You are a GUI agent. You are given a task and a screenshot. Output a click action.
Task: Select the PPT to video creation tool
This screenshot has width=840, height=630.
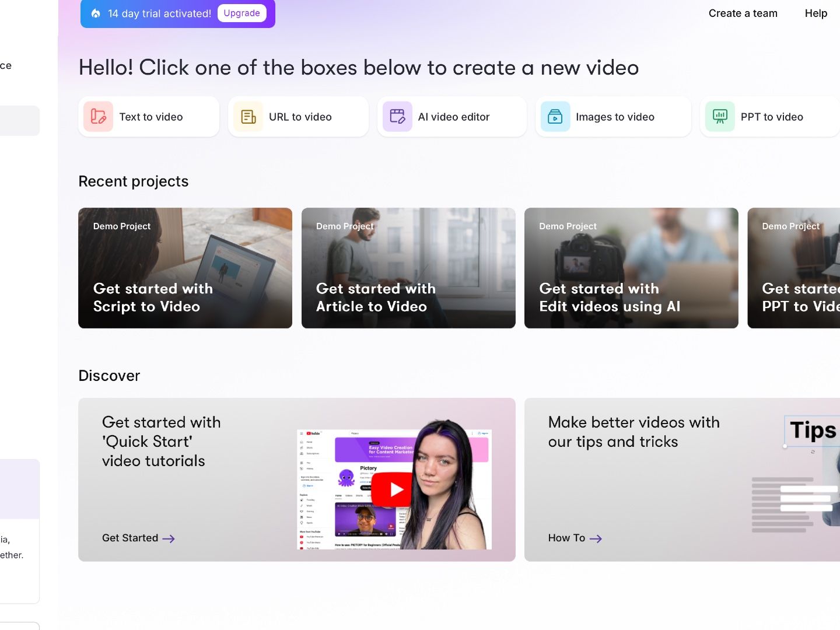tap(769, 116)
